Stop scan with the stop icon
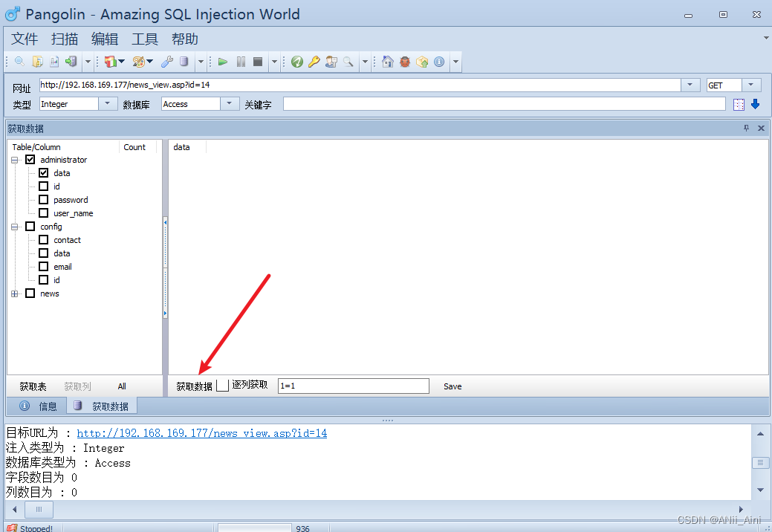The height and width of the screenshot is (532, 772). [x=258, y=62]
